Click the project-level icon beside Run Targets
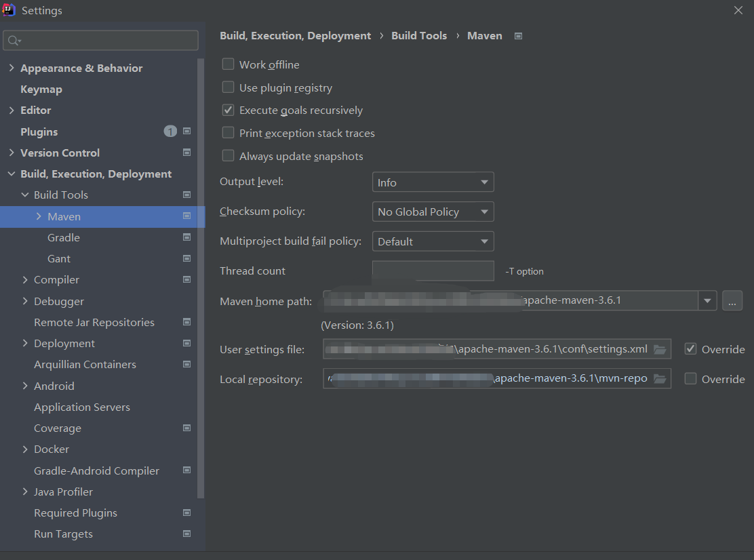The height and width of the screenshot is (560, 754). pyautogui.click(x=187, y=534)
